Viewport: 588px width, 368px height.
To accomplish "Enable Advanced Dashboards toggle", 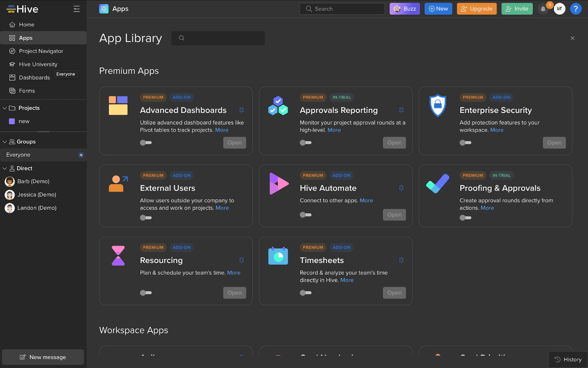I will click(146, 143).
